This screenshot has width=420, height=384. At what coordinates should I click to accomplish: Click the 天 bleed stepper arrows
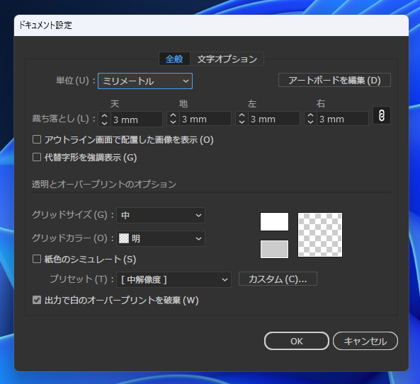click(x=104, y=119)
